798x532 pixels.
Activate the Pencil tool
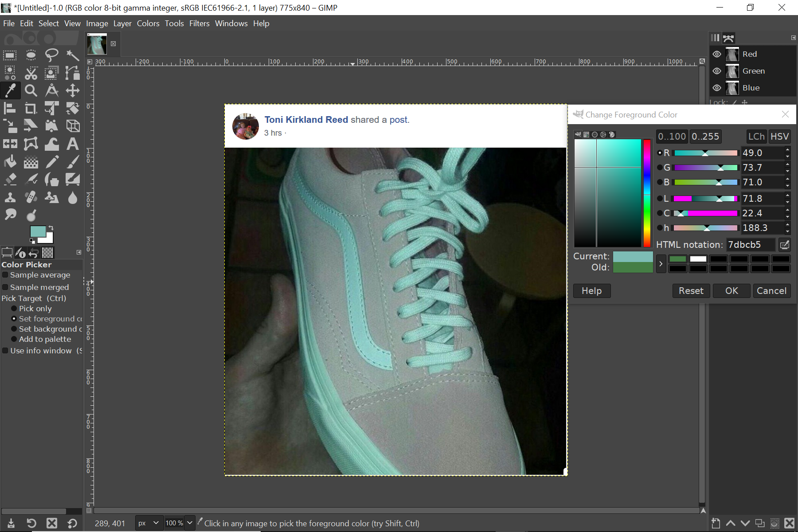point(52,162)
